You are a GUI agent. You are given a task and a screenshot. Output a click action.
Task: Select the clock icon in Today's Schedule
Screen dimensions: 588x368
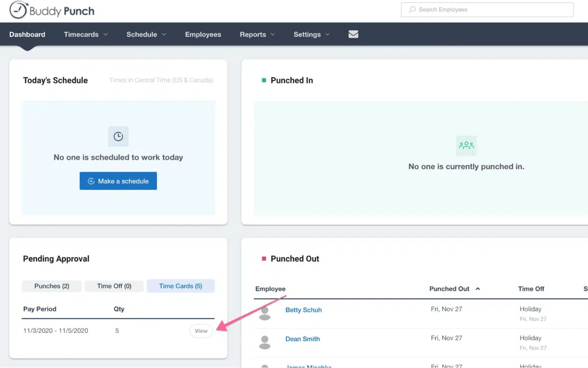pos(118,136)
